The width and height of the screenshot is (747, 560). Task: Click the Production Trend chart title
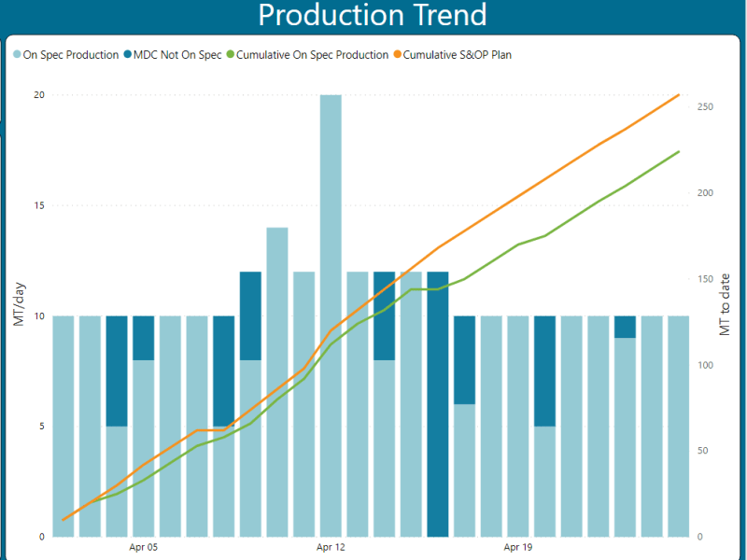373,16
